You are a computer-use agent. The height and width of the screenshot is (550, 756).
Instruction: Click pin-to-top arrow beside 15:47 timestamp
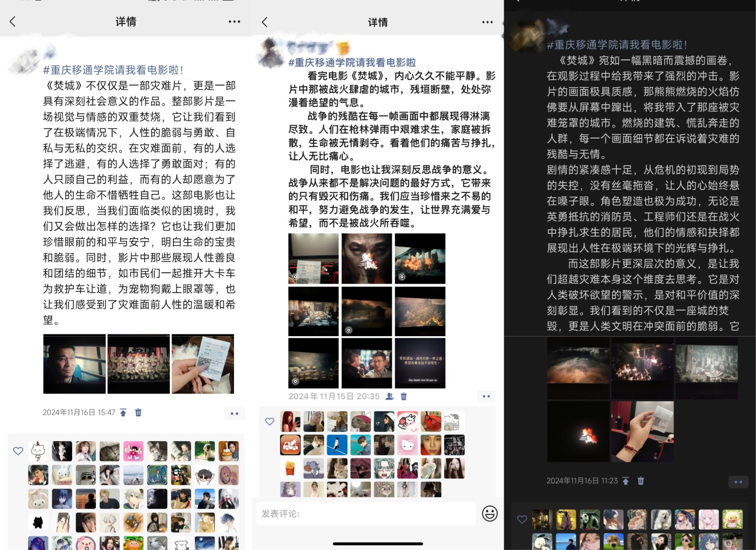(123, 412)
